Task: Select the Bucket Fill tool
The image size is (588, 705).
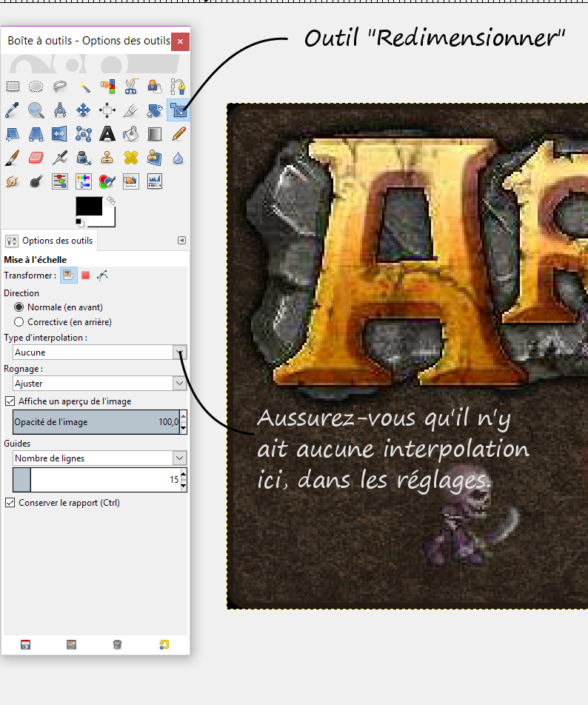Action: (x=131, y=134)
